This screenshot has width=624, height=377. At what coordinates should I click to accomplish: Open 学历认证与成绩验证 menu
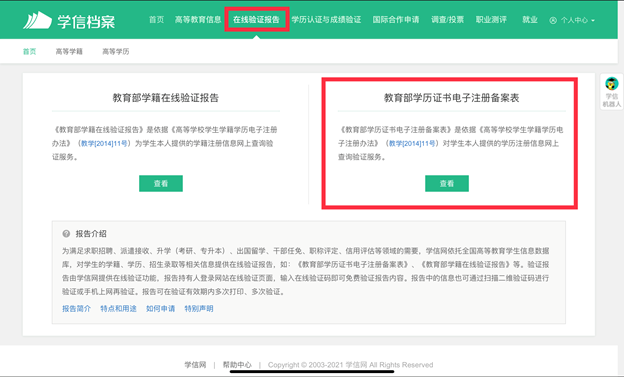point(326,20)
